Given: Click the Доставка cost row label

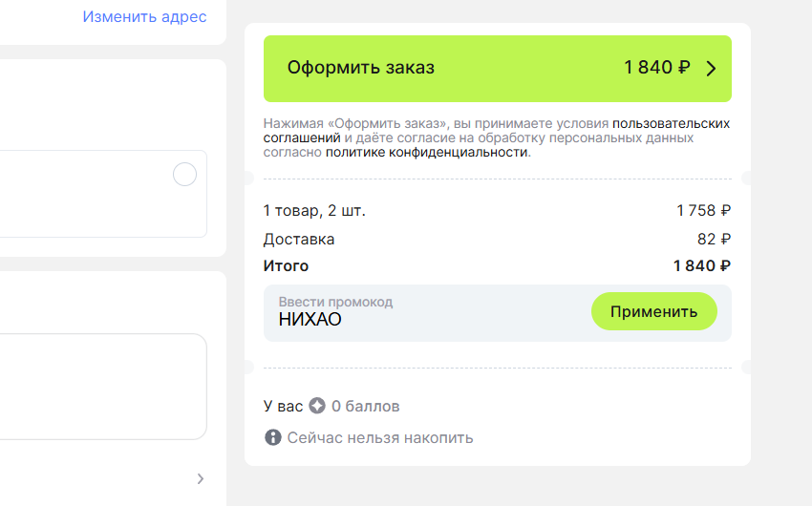Looking at the screenshot, I should (x=299, y=239).
